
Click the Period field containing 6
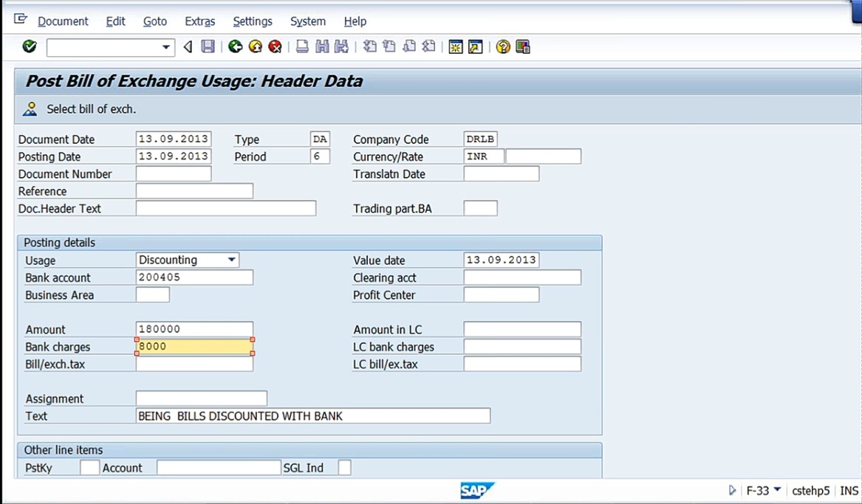320,156
